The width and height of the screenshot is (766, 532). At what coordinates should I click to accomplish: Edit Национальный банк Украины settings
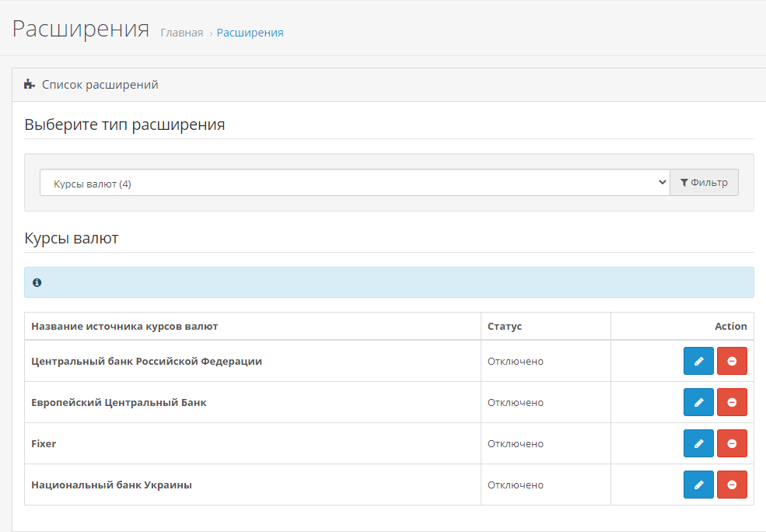point(698,485)
